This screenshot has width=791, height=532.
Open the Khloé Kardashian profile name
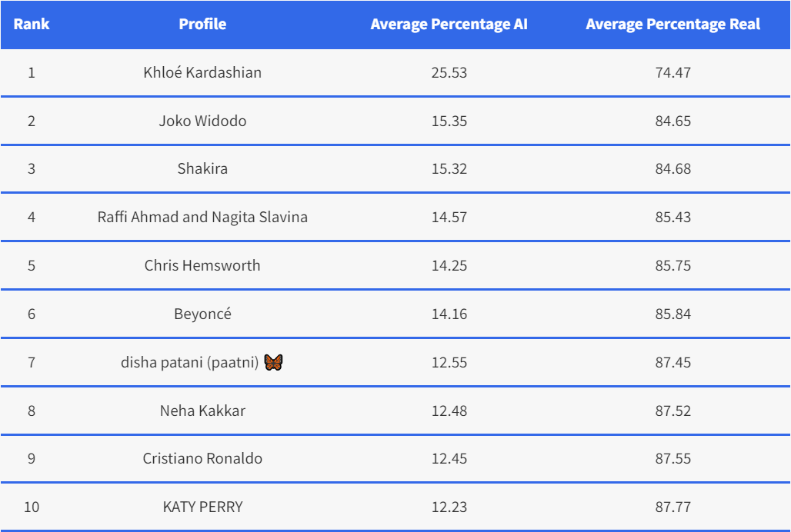click(202, 72)
